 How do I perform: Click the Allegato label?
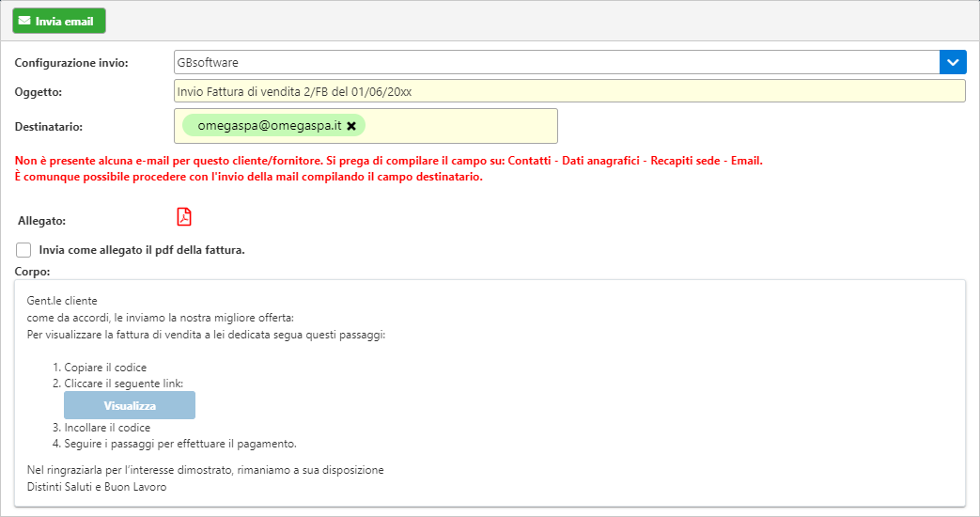click(x=41, y=221)
